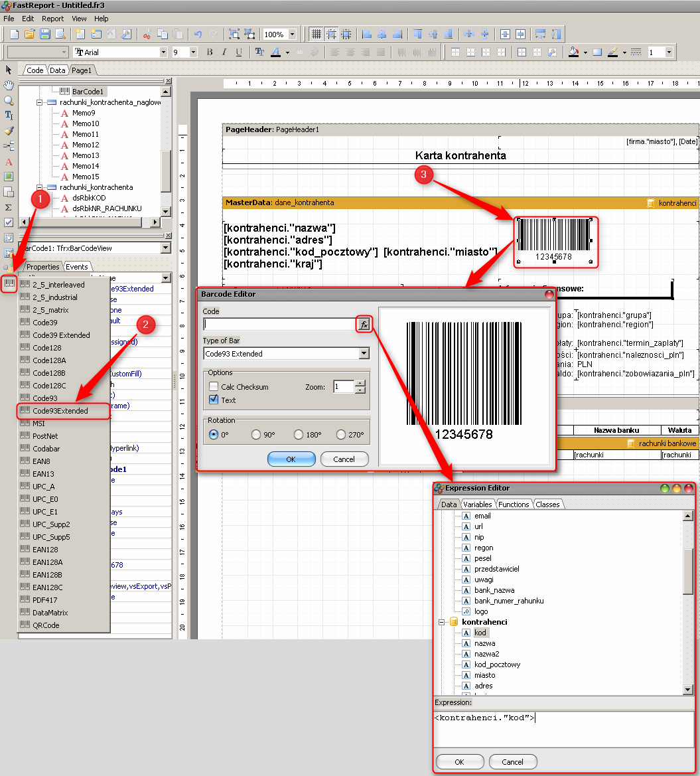Viewport: 700px width, 776px height.
Task: Switch to the Functions tab
Action: [x=514, y=504]
